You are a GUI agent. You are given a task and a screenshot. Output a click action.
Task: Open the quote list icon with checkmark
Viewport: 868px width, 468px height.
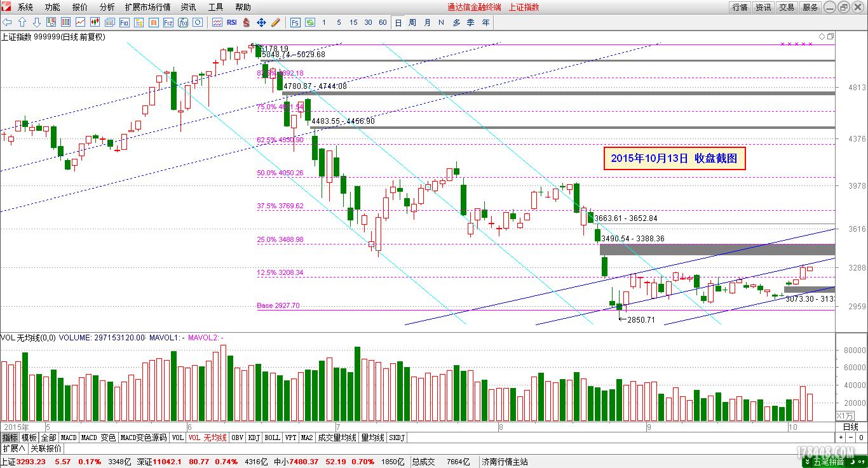[51, 22]
